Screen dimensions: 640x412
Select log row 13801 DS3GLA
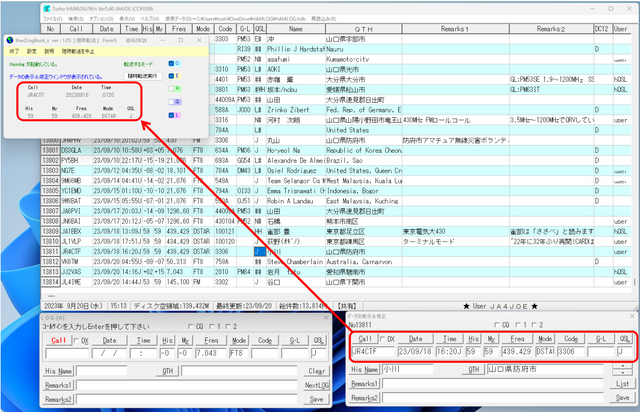[338, 150]
